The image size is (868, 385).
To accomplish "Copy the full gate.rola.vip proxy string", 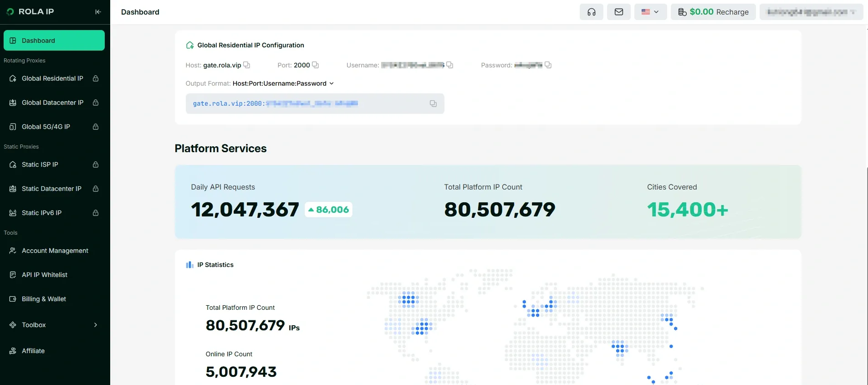I will 433,104.
